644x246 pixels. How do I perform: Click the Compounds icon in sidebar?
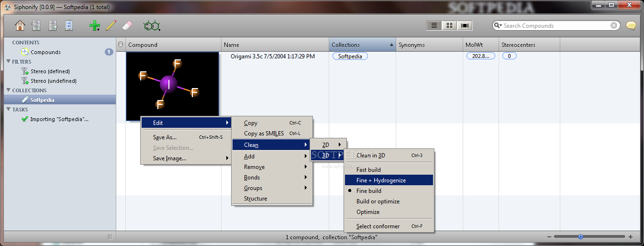click(x=24, y=52)
